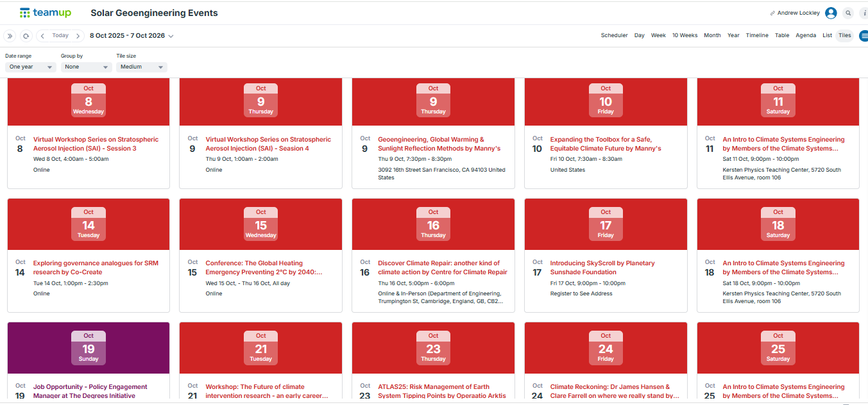The image size is (868, 405).
Task: Open Oct 18 Intro to Climate Systems Engineering
Action: pos(783,268)
